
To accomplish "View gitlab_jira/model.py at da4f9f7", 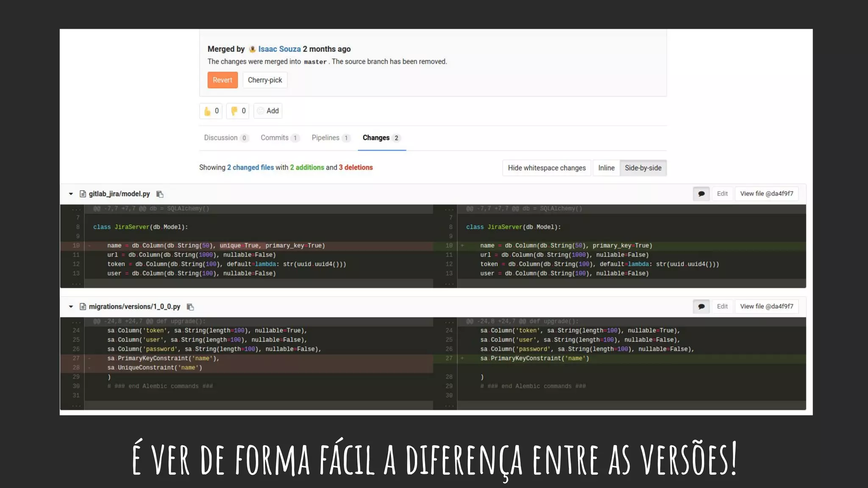I will tap(767, 194).
